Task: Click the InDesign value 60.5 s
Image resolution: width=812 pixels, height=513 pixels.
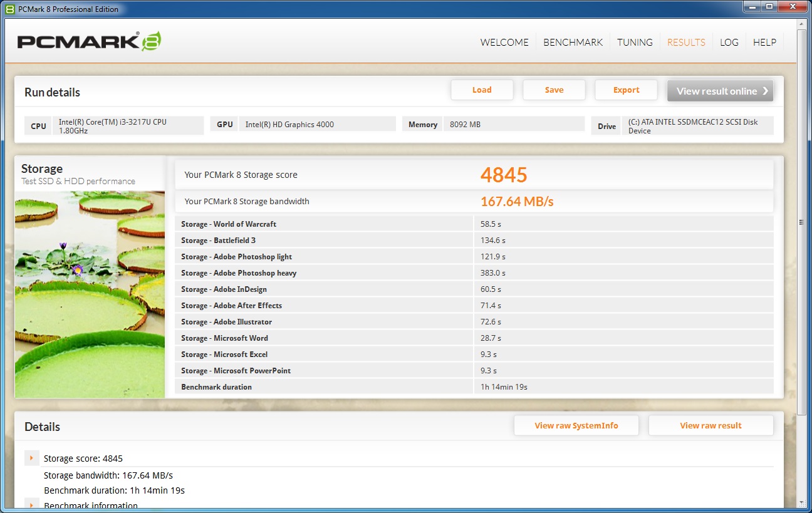Action: click(x=491, y=289)
